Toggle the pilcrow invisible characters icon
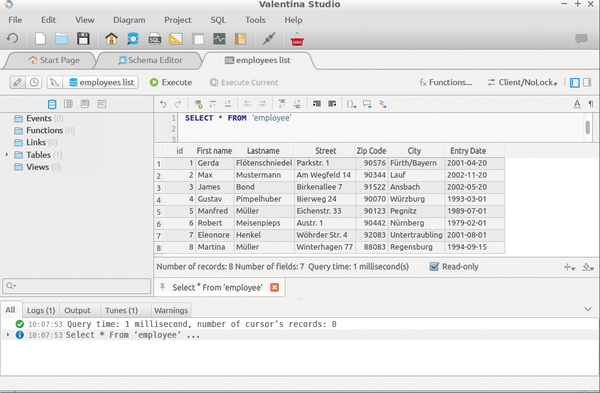 tap(591, 104)
